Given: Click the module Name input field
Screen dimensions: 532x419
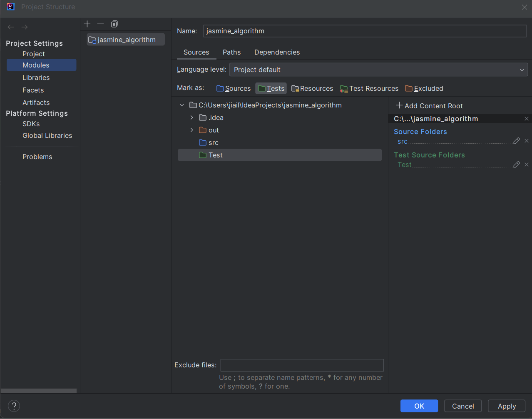Looking at the screenshot, I should point(365,31).
